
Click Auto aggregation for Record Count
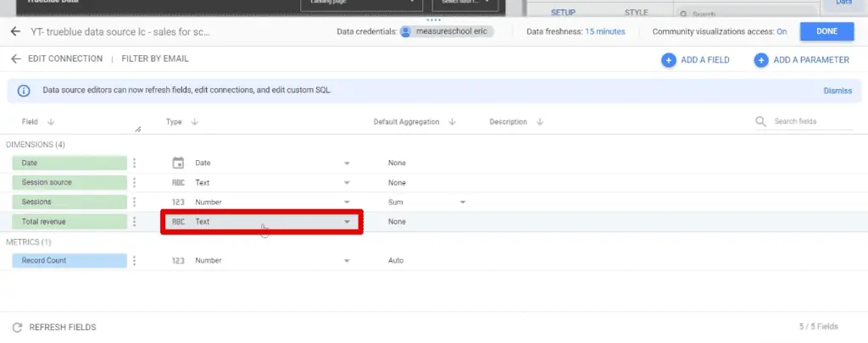396,261
